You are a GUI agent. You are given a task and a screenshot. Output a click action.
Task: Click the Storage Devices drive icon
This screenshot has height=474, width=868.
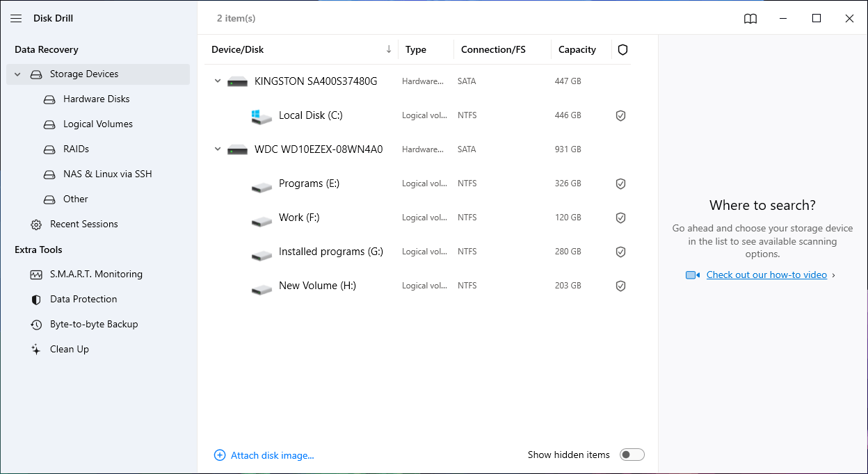pyautogui.click(x=36, y=74)
